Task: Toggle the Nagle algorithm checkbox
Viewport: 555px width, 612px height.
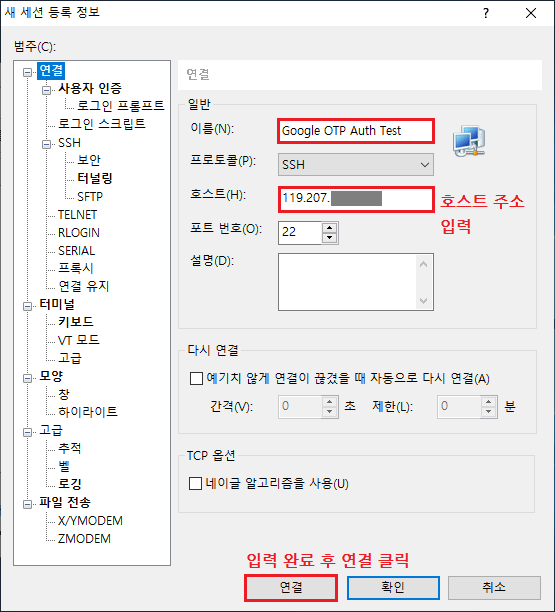Action: click(196, 484)
